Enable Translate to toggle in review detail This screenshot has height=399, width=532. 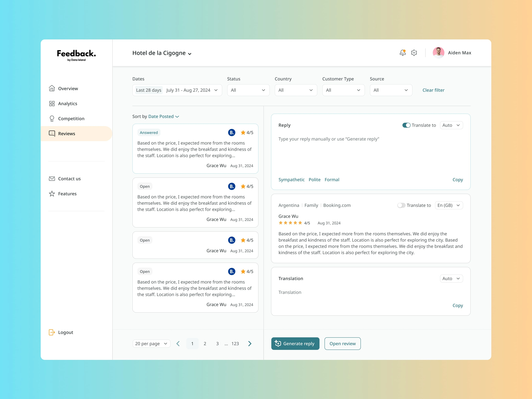[x=401, y=205]
